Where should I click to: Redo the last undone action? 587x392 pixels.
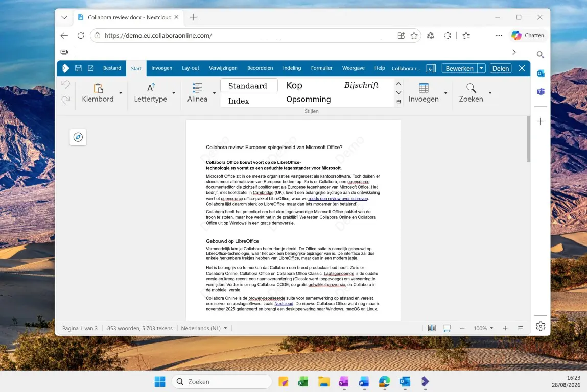click(65, 100)
